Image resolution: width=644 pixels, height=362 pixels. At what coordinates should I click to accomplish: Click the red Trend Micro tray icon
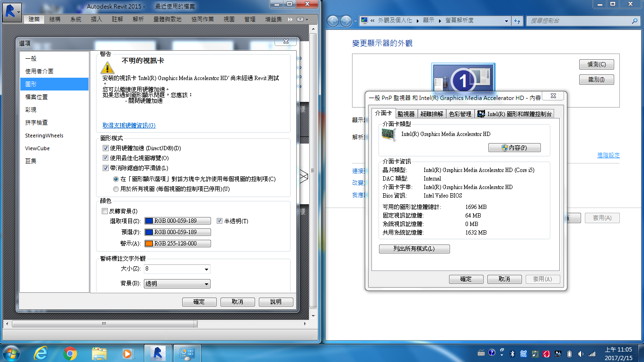click(x=547, y=353)
